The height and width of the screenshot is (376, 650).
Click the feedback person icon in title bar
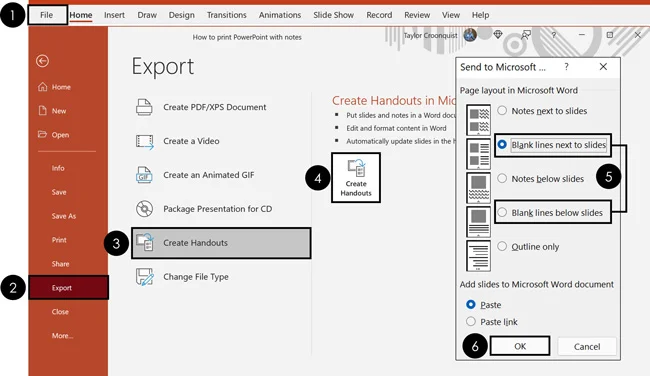point(526,35)
